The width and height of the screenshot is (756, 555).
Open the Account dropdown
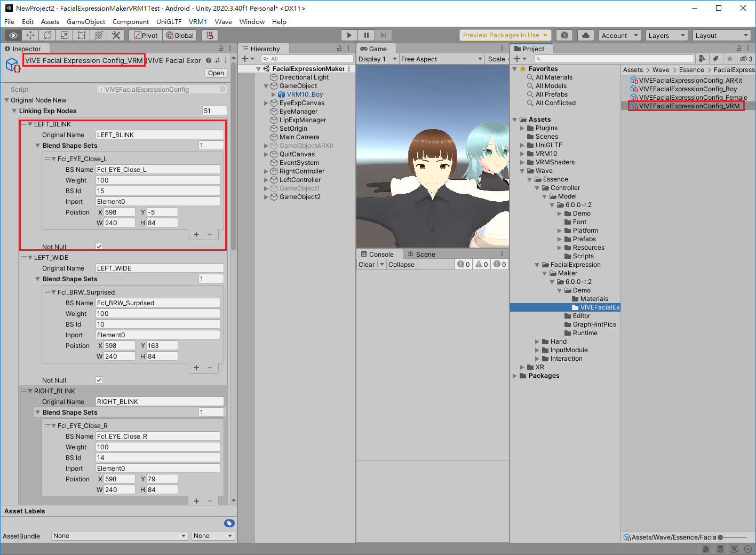619,35
